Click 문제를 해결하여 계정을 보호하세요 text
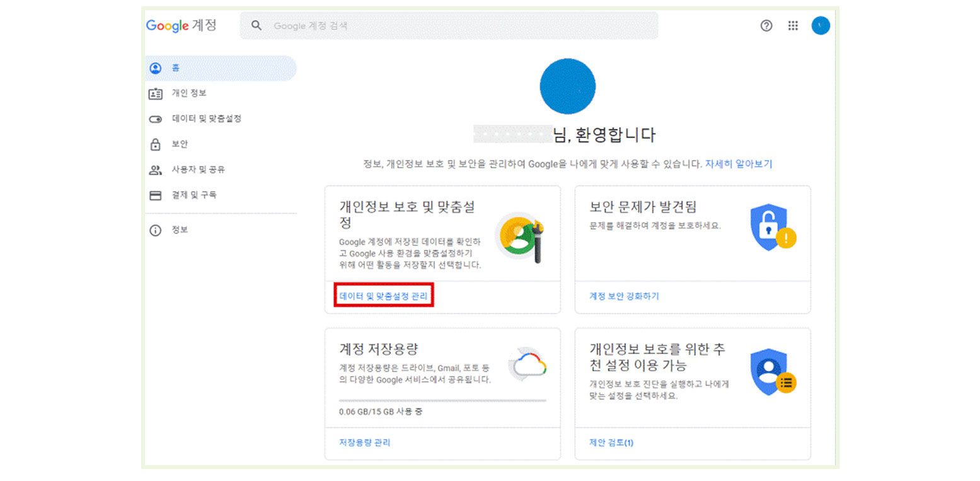The height and width of the screenshot is (481, 980). coord(655,225)
